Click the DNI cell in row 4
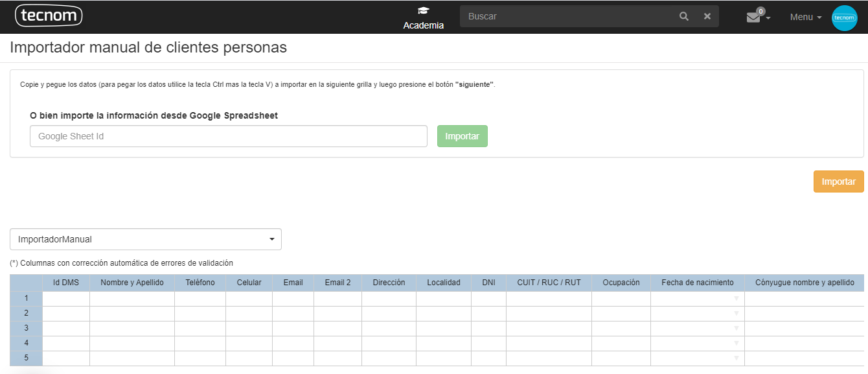This screenshot has height=374, width=868. (489, 344)
